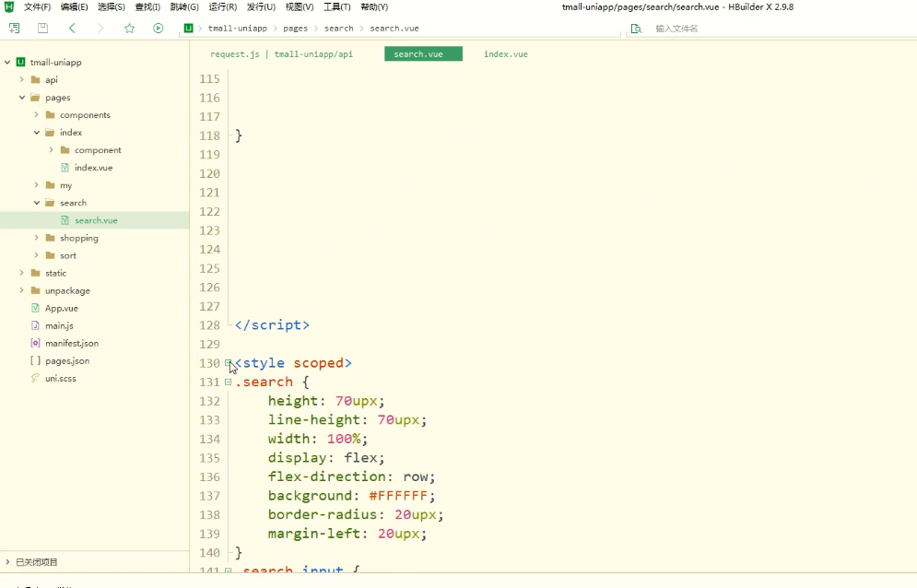Click the pages.json brackets icon
This screenshot has height=588, width=917.
pyautogui.click(x=35, y=360)
